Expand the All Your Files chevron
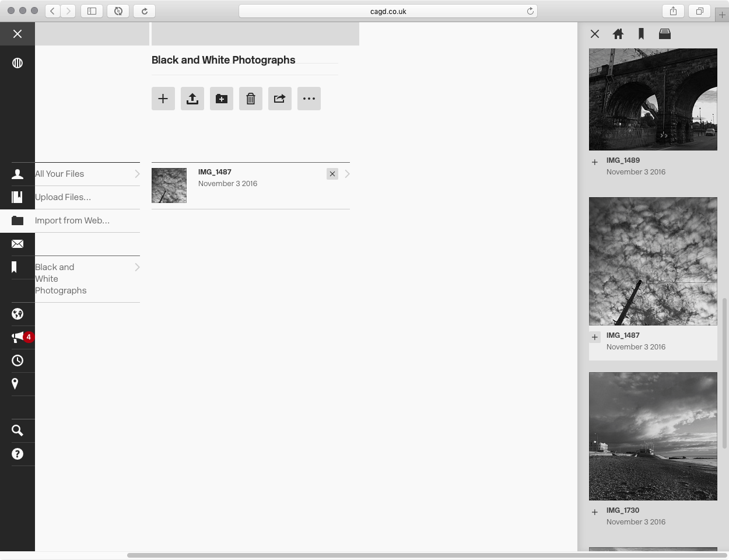This screenshot has height=560, width=729. coord(138,174)
